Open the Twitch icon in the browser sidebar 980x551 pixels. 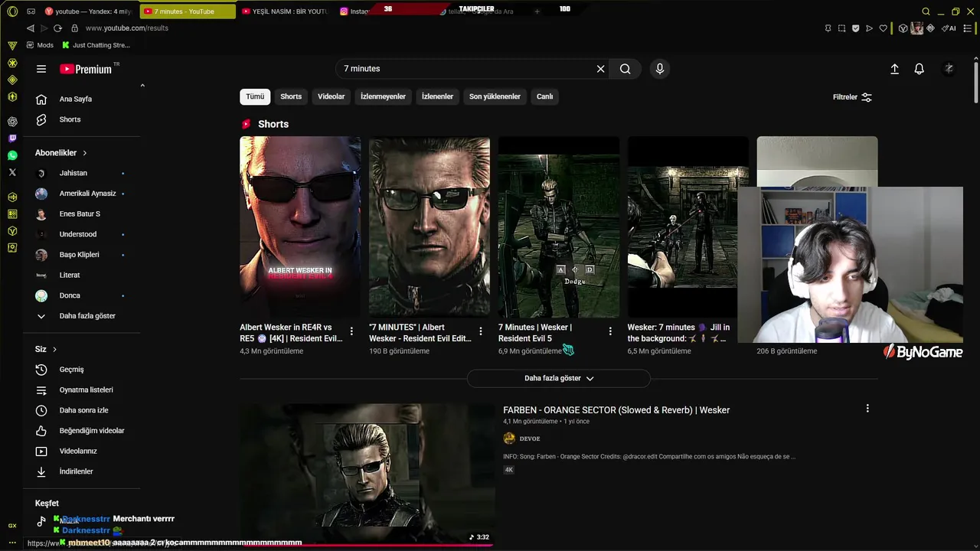point(12,139)
